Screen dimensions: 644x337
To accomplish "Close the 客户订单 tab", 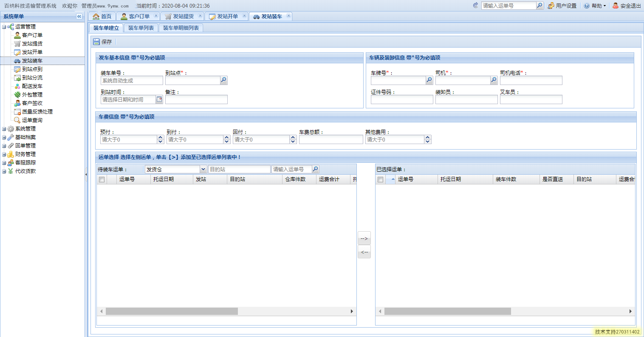I will point(156,16).
